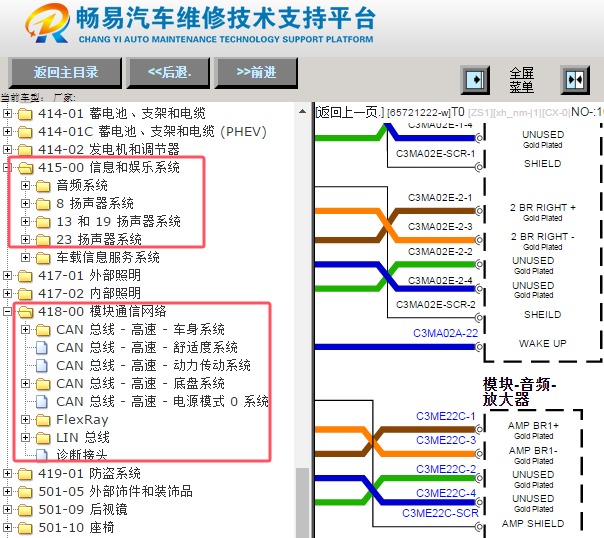Click the folder icon of 501-10 座椅
The height and width of the screenshot is (538, 604).
coord(25,528)
